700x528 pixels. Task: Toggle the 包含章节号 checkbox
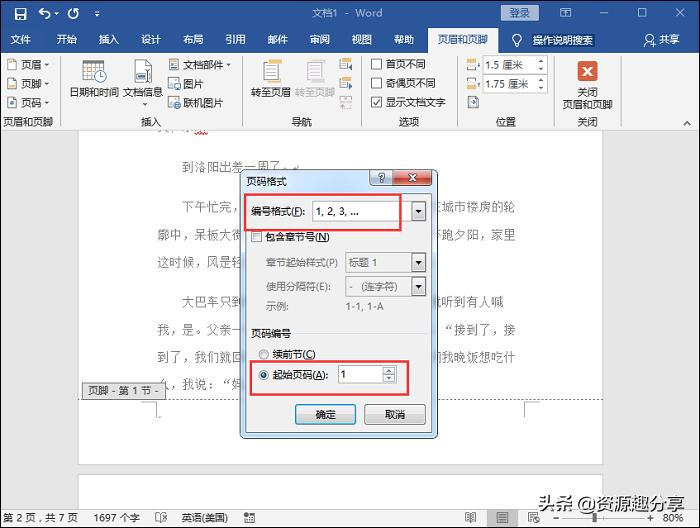(x=256, y=237)
